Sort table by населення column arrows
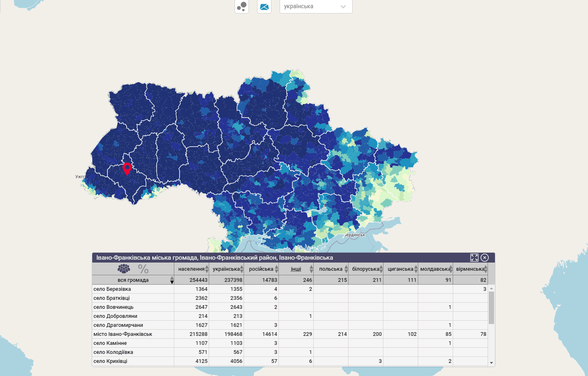This screenshot has width=588, height=376. (207, 269)
